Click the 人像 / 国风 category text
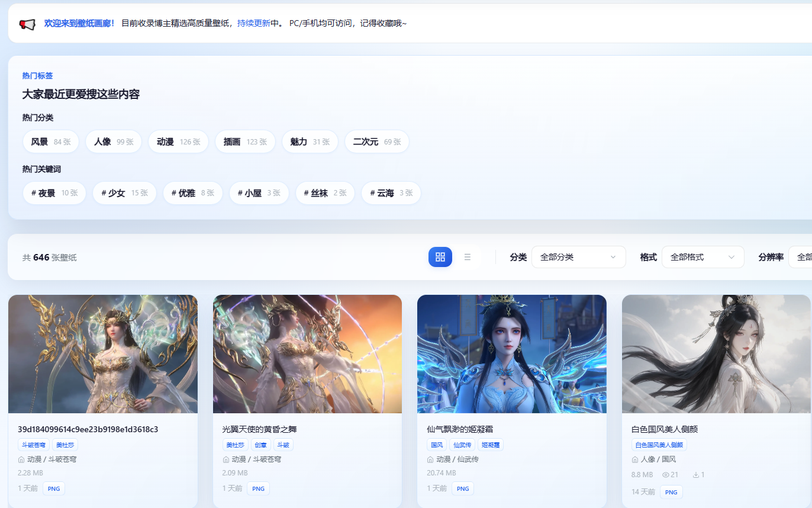The height and width of the screenshot is (508, 812). pos(658,459)
